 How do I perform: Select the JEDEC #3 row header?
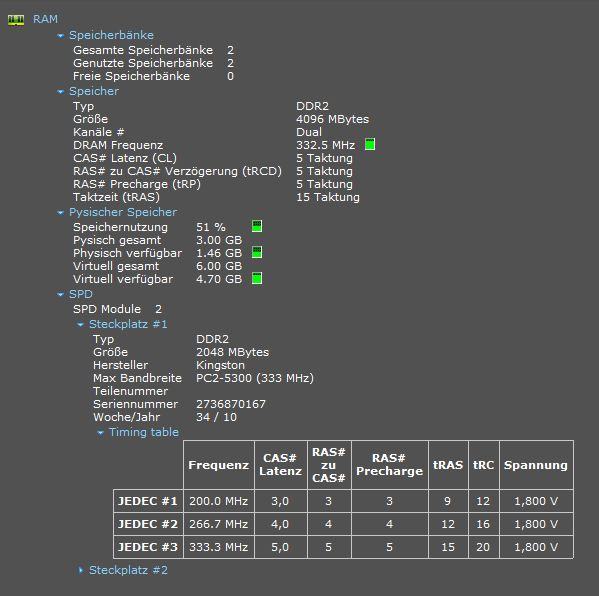pyautogui.click(x=148, y=547)
